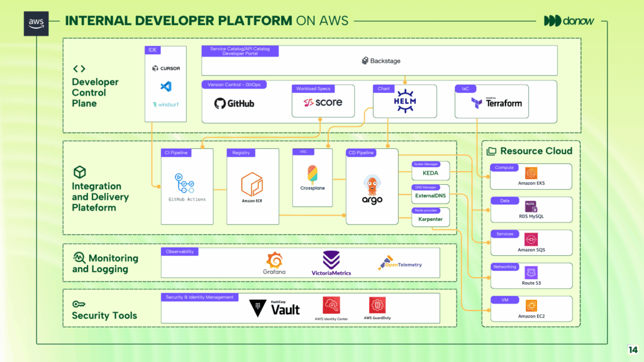This screenshot has height=362, width=644.
Task: Click the Security Tools key icon
Action: coord(79,304)
